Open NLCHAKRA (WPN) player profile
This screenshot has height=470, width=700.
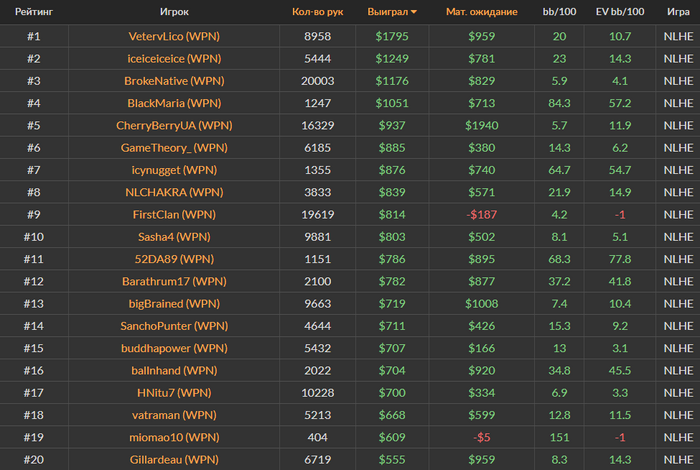[174, 192]
